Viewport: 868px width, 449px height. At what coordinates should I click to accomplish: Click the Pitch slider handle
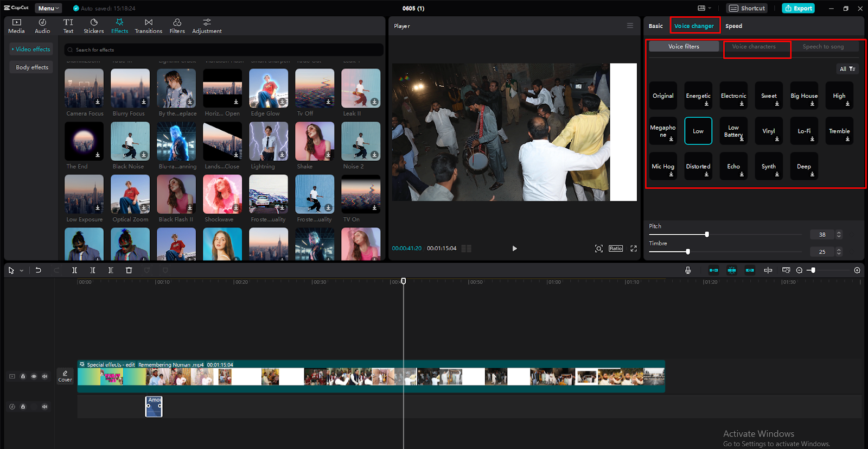coord(707,235)
